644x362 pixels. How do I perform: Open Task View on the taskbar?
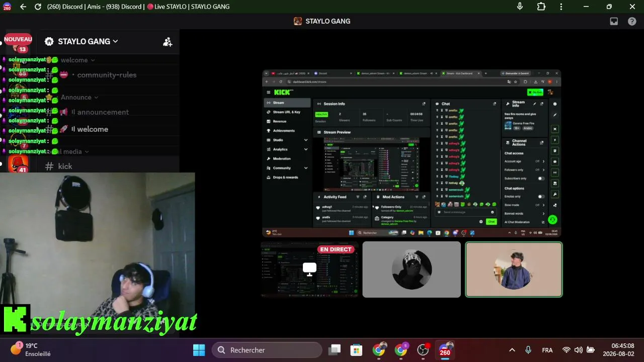[335, 350]
